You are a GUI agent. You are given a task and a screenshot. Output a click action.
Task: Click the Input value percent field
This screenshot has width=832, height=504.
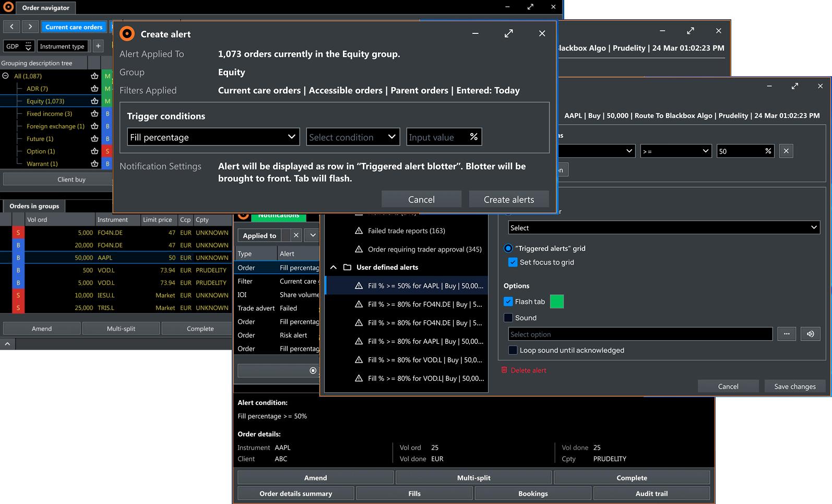pos(444,137)
